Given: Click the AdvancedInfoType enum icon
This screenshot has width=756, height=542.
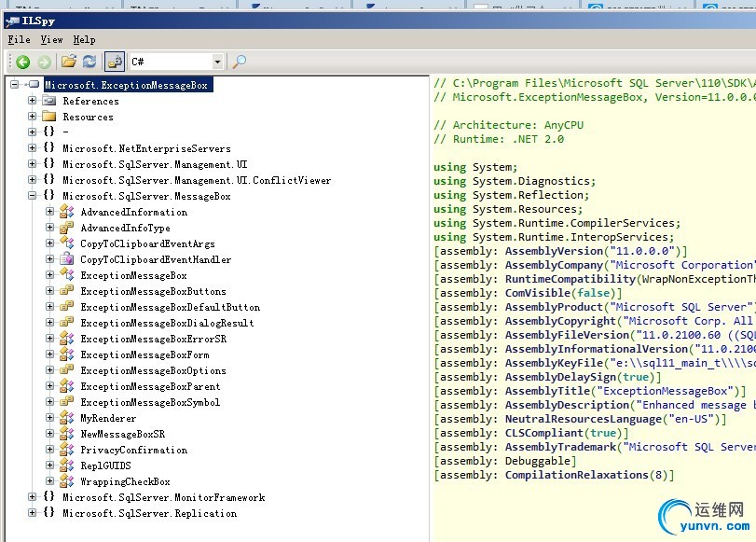Looking at the screenshot, I should [67, 228].
